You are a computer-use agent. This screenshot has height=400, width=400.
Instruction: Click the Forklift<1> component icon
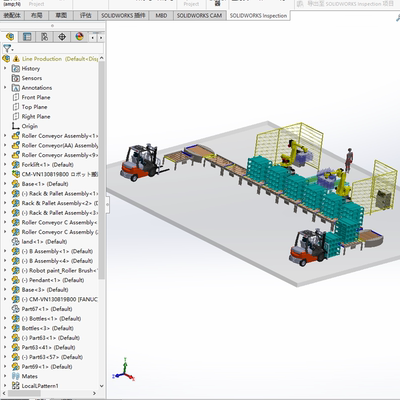(16, 165)
